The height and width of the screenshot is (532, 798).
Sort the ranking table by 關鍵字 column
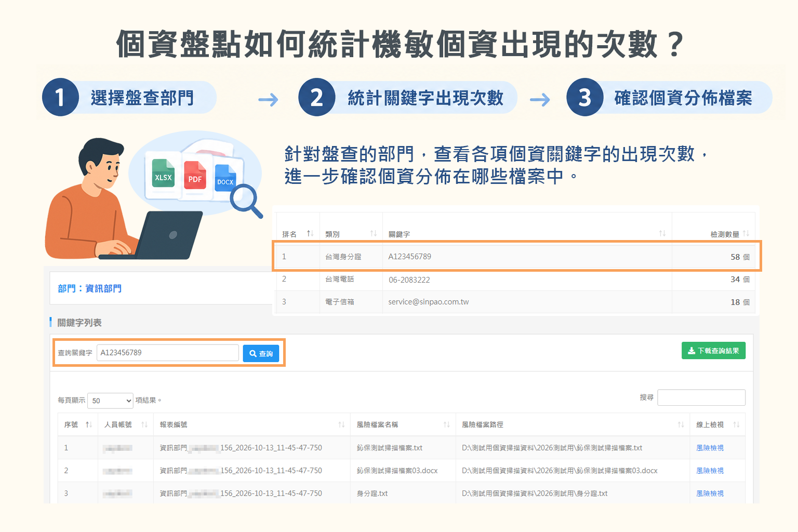[x=662, y=234]
